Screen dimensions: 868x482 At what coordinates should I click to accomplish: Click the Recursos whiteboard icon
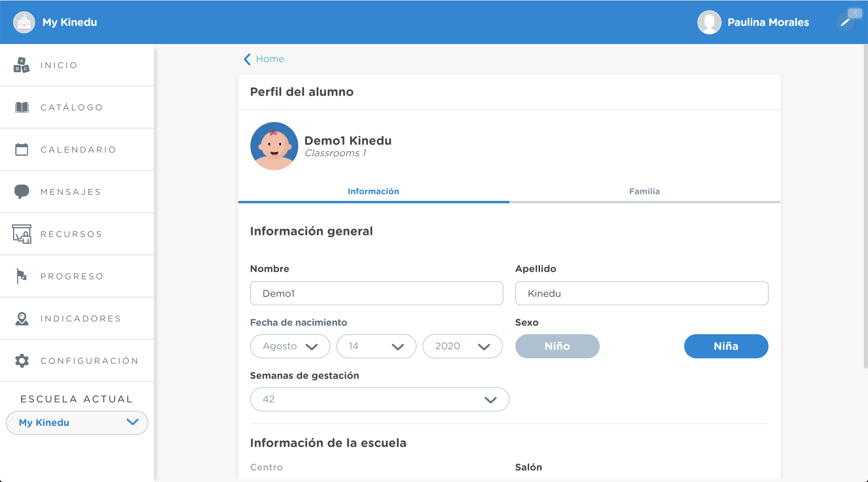22,234
